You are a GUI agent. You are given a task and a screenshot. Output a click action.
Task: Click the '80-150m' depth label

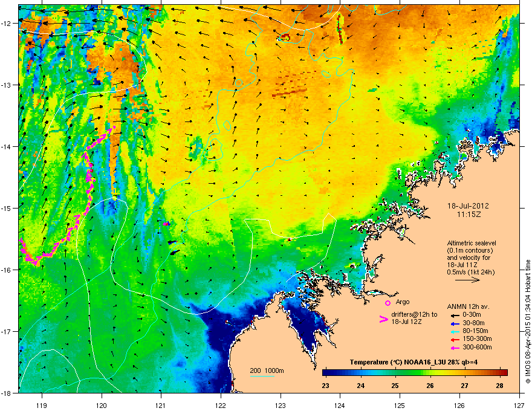475,331
